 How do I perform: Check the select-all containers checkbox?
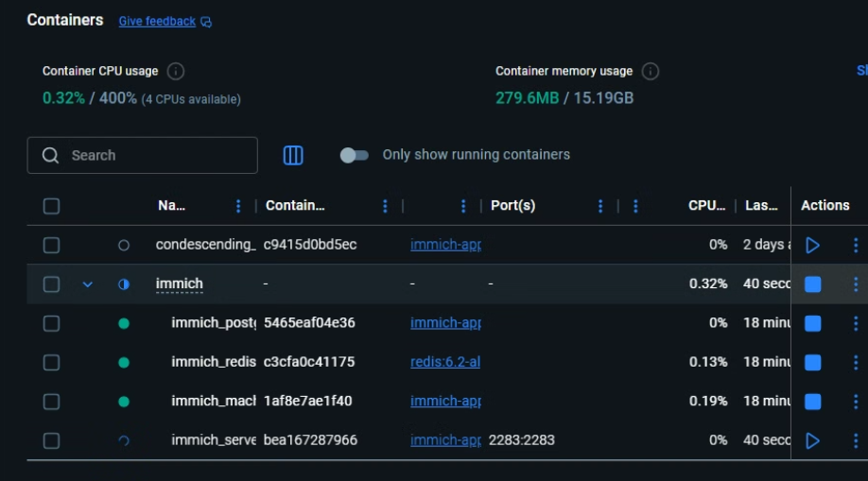click(x=52, y=206)
